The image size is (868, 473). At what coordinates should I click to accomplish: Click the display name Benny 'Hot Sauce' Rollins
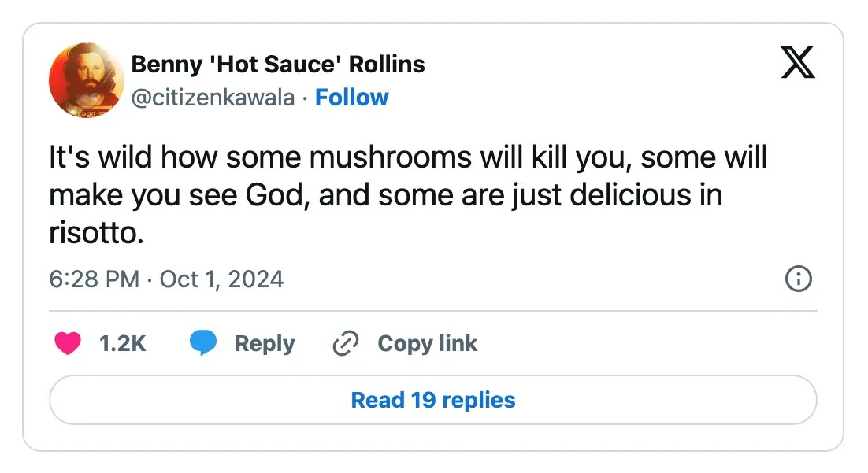click(277, 64)
